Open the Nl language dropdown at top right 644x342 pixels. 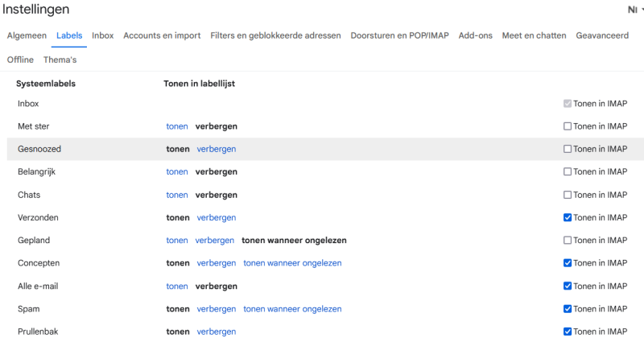pyautogui.click(x=635, y=10)
